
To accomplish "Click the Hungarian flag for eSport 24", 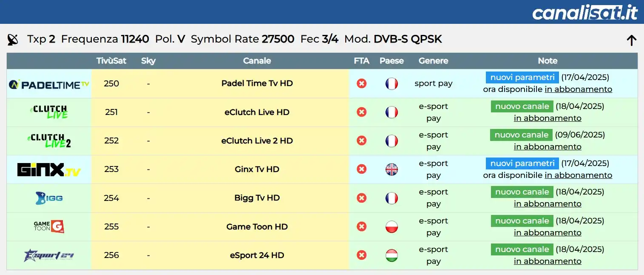I will coord(392,255).
